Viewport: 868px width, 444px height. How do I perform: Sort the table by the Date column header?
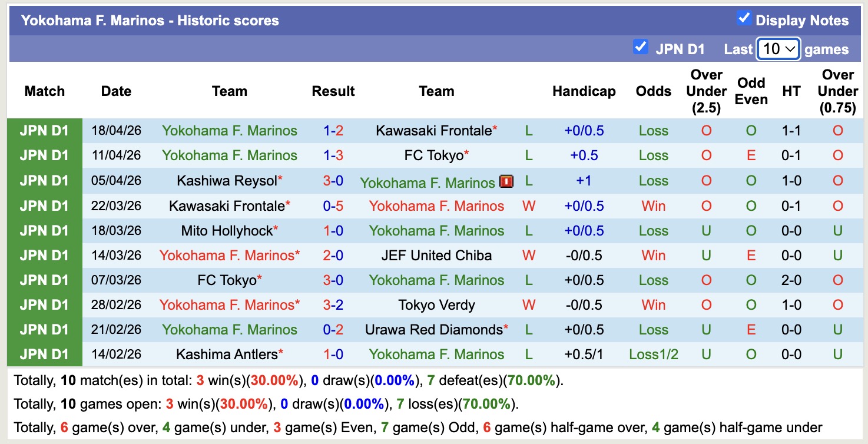coord(115,91)
